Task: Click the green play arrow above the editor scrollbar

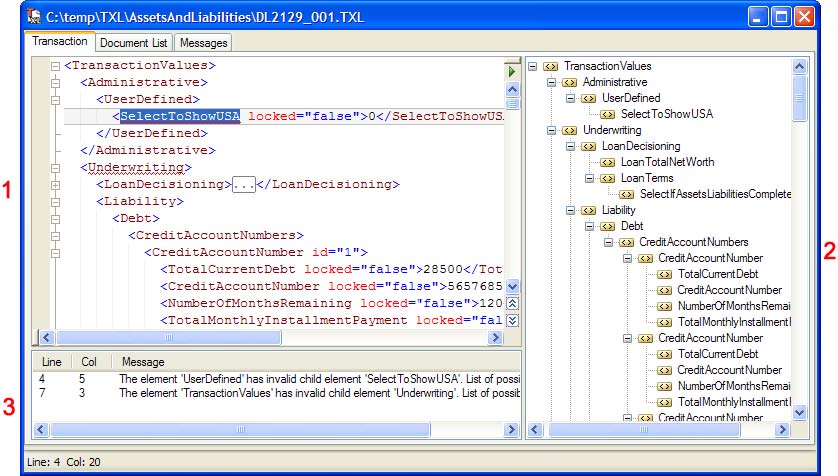Action: (x=512, y=72)
